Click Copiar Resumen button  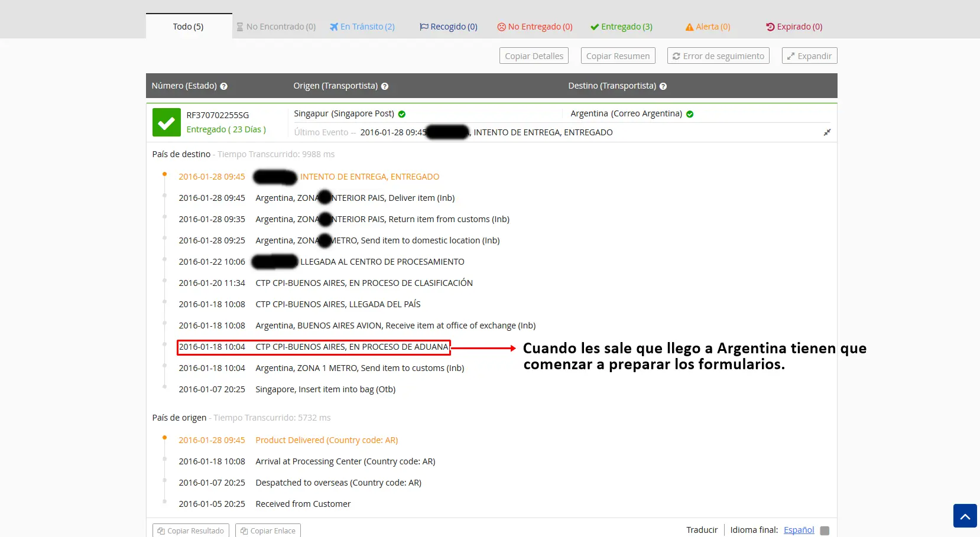tap(618, 56)
